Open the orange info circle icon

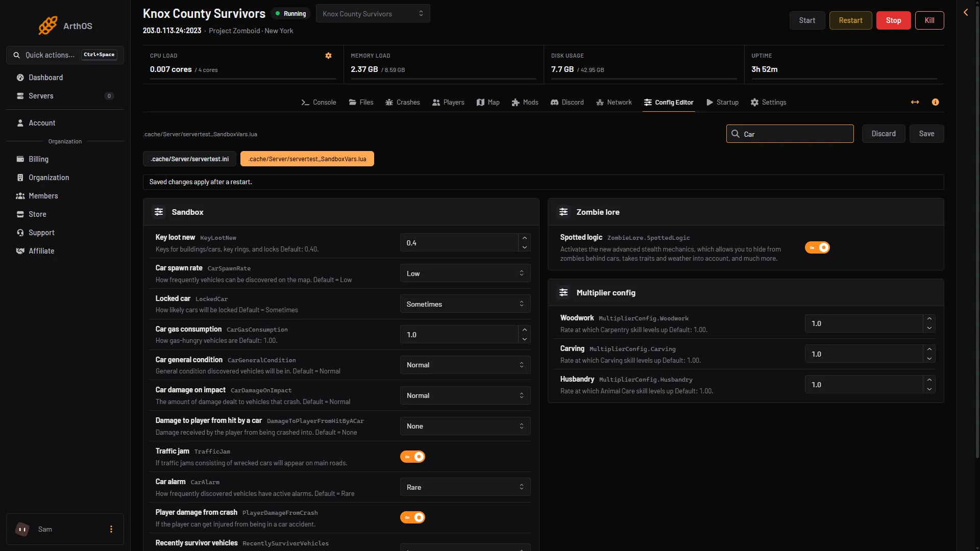[936, 102]
